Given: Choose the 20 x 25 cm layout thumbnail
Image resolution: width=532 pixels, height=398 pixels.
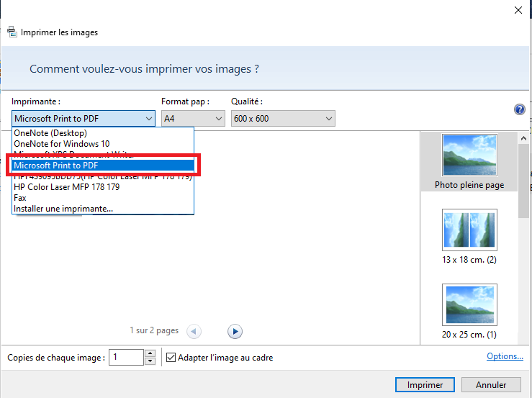Looking at the screenshot, I should click(x=469, y=307).
